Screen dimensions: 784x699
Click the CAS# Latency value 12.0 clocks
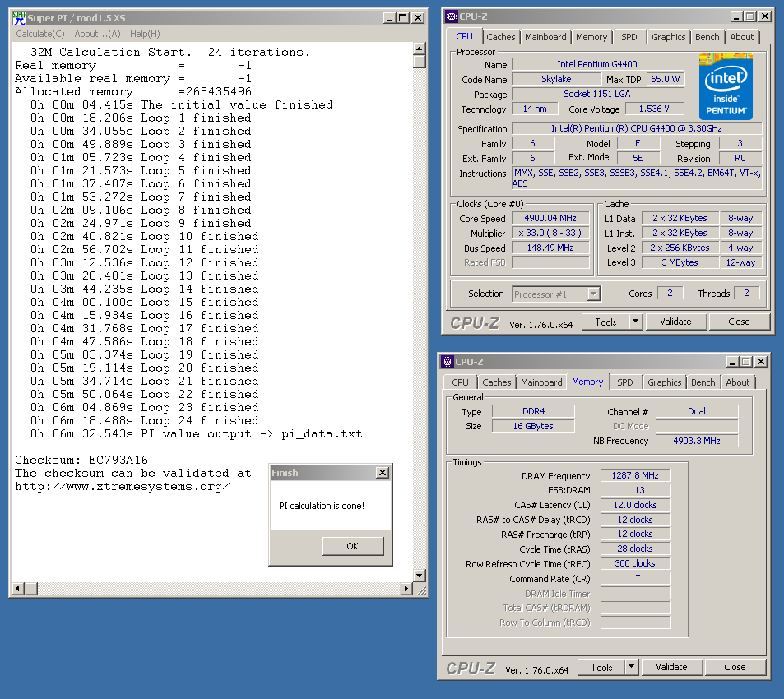coord(635,505)
